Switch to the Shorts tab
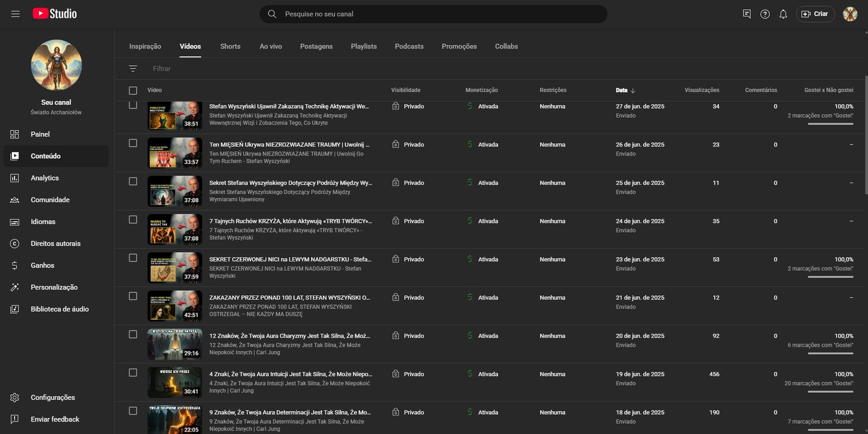 [230, 47]
